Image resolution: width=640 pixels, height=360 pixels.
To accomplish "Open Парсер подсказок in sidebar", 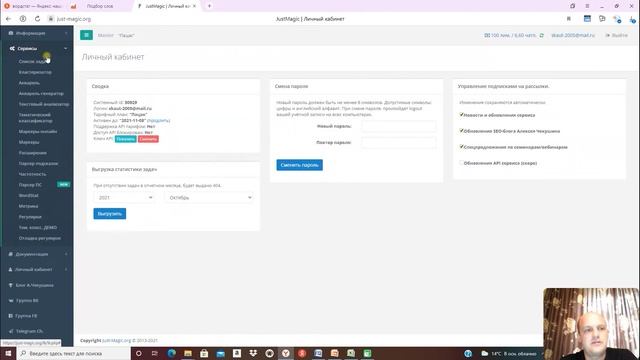I will tap(38, 163).
